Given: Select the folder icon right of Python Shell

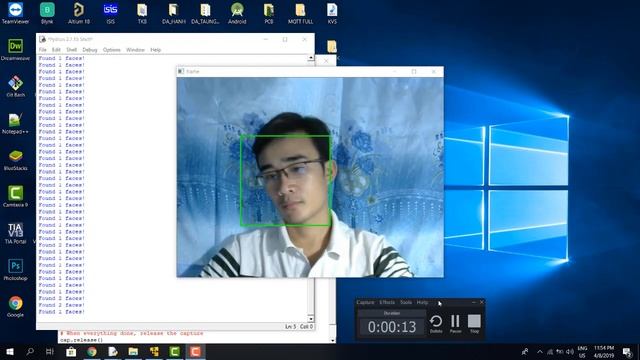Looking at the screenshot, I should [332, 47].
